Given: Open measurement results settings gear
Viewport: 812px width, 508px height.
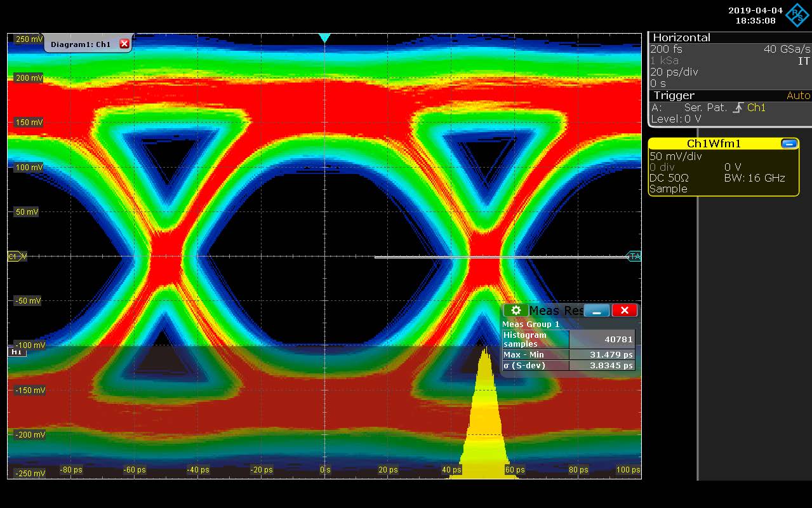Looking at the screenshot, I should 516,310.
